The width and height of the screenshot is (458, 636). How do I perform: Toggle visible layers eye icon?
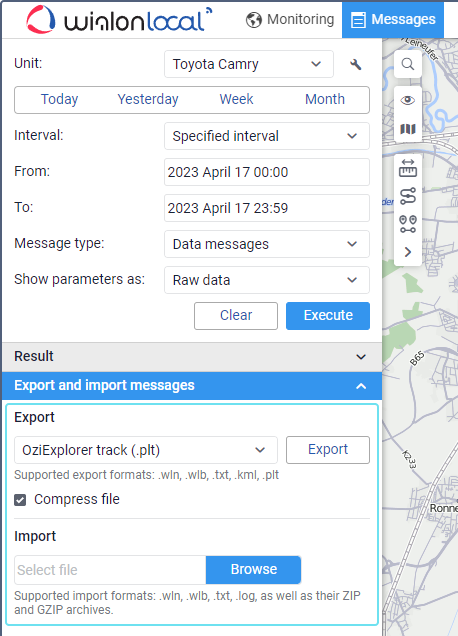pyautogui.click(x=408, y=100)
